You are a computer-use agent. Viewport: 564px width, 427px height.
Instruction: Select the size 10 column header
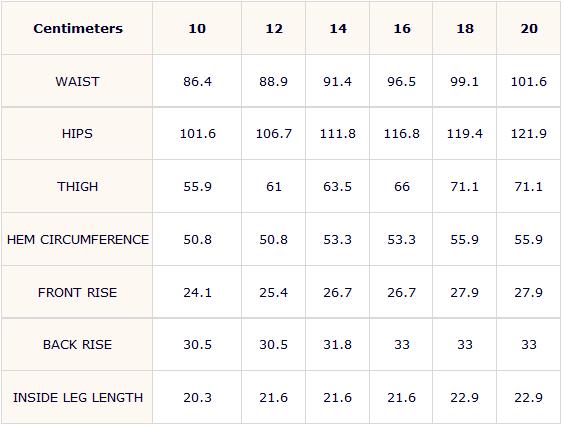click(x=197, y=28)
